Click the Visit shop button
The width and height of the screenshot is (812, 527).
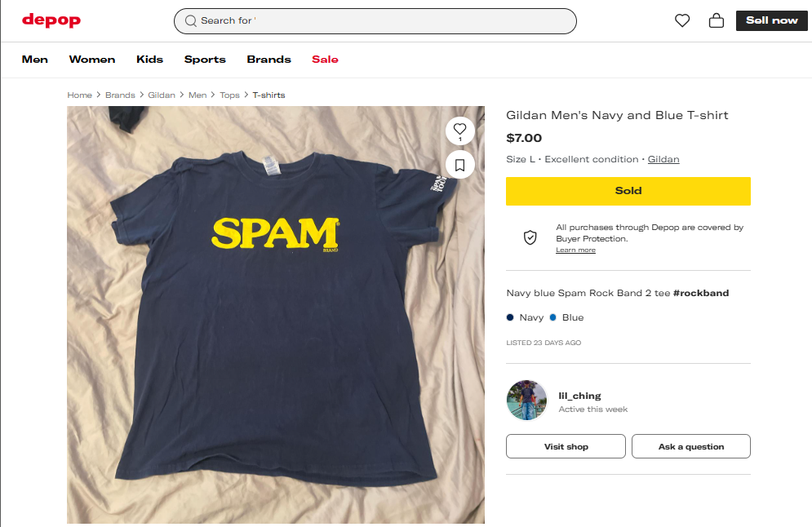[x=566, y=446]
